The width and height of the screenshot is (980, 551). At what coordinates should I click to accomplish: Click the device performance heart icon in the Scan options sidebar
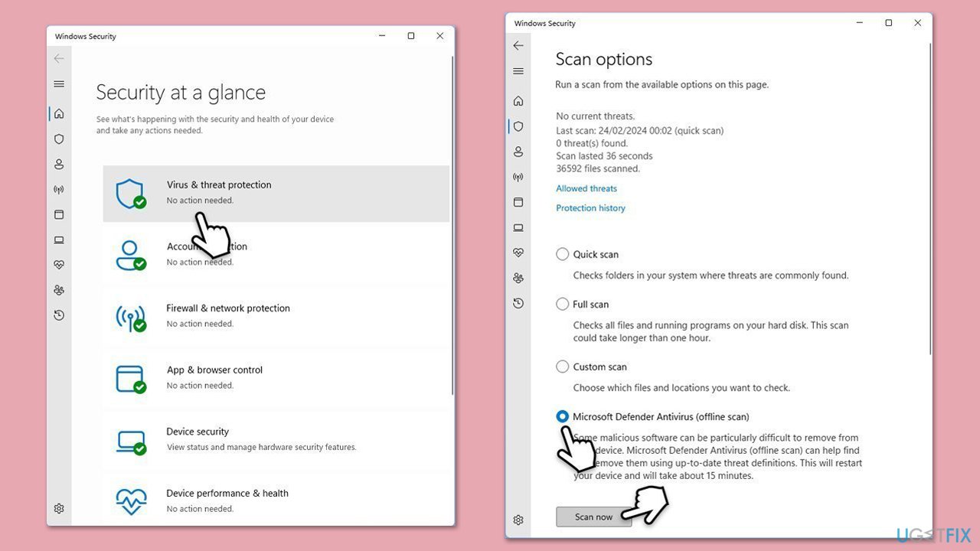click(x=518, y=253)
